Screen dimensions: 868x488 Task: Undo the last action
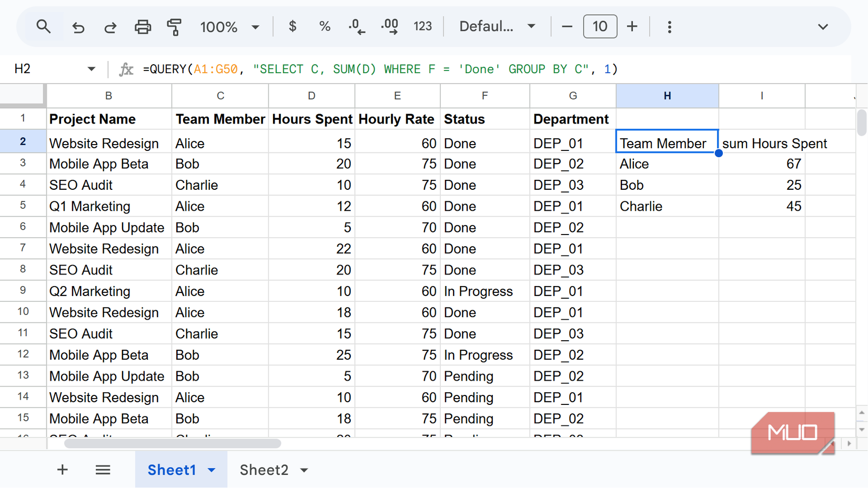coord(78,27)
